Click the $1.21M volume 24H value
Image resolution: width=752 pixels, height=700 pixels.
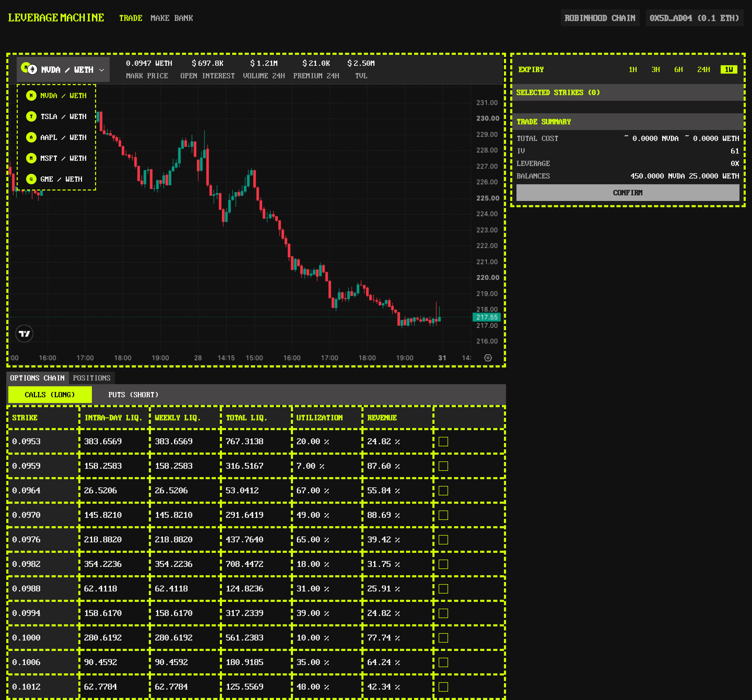(x=264, y=63)
